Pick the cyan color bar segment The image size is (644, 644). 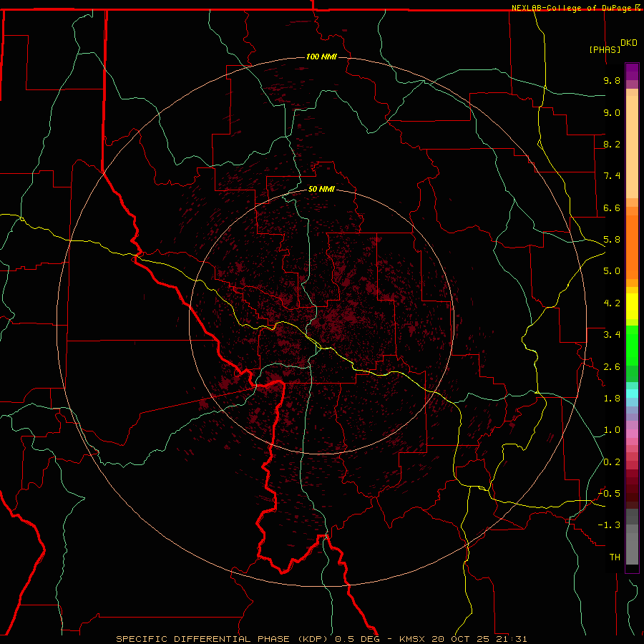[632, 394]
